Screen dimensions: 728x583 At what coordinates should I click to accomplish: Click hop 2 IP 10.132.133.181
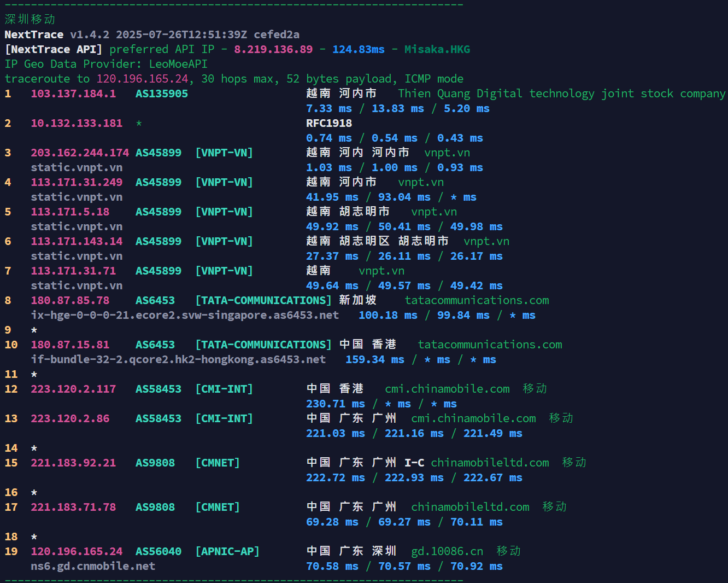77,123
